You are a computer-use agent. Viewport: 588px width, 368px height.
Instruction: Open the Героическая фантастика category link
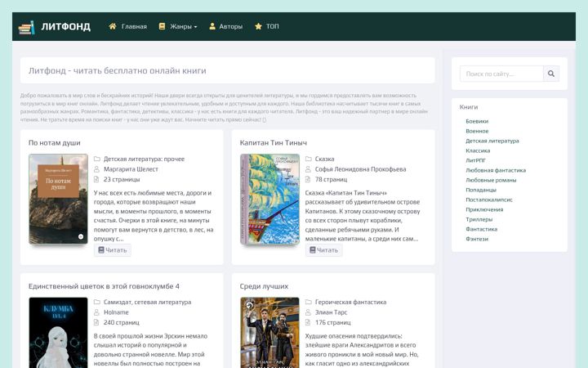pyautogui.click(x=350, y=302)
